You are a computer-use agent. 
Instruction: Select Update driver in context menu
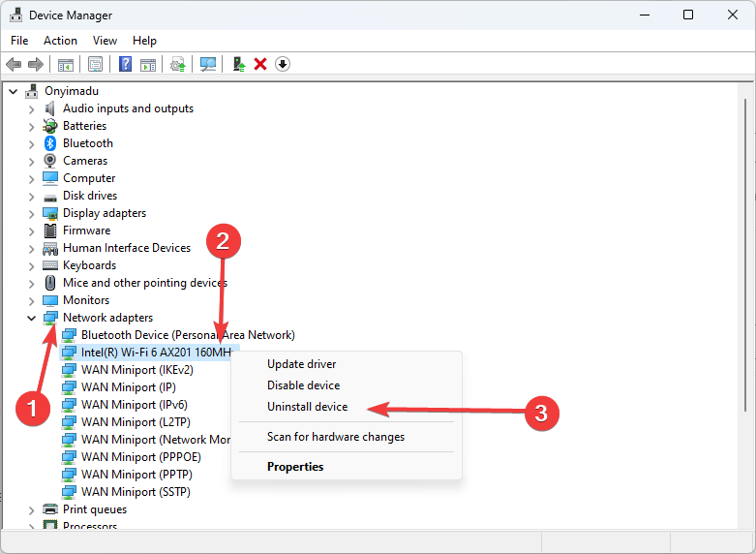point(301,364)
